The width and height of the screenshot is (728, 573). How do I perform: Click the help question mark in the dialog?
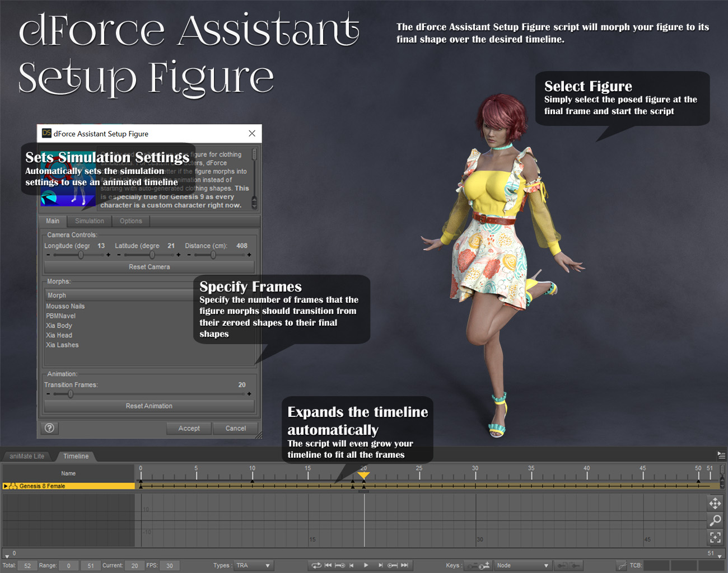pos(49,428)
